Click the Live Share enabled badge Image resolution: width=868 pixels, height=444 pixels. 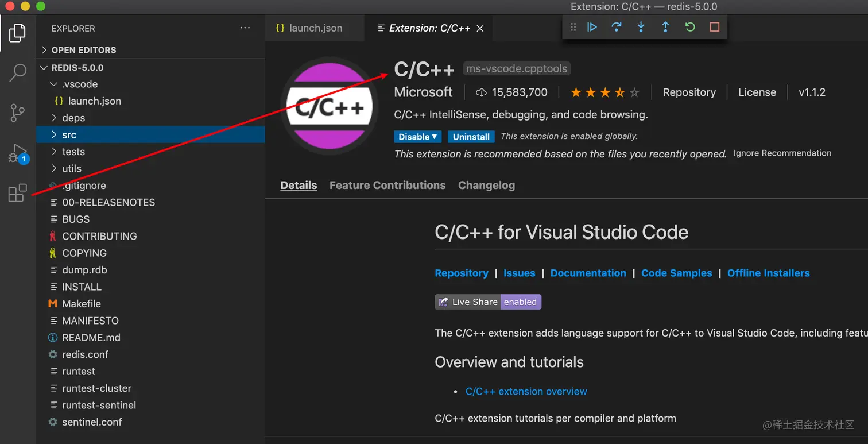click(488, 302)
